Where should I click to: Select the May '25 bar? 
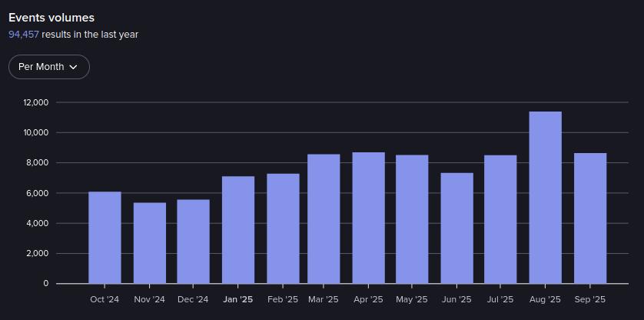pyautogui.click(x=412, y=219)
